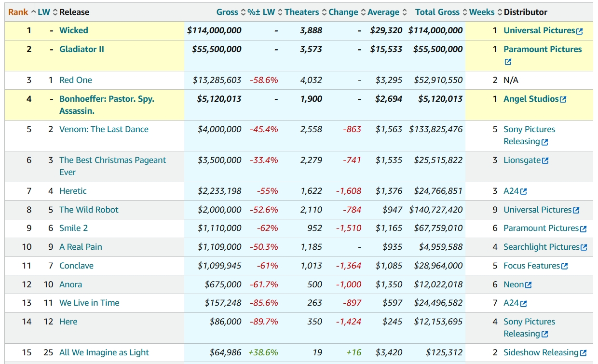This screenshot has width=598, height=364.
Task: Select The Wild Robot total $140,727,420
Action: pos(436,210)
